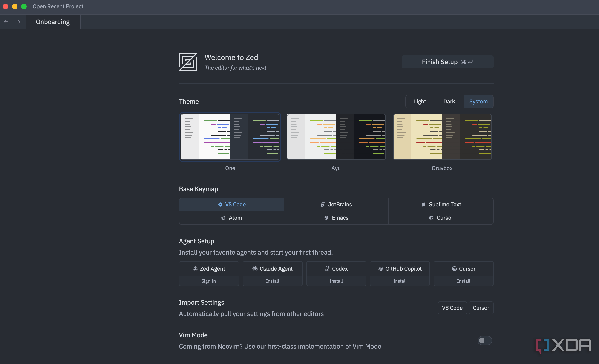Import settings from VS Code

452,308
